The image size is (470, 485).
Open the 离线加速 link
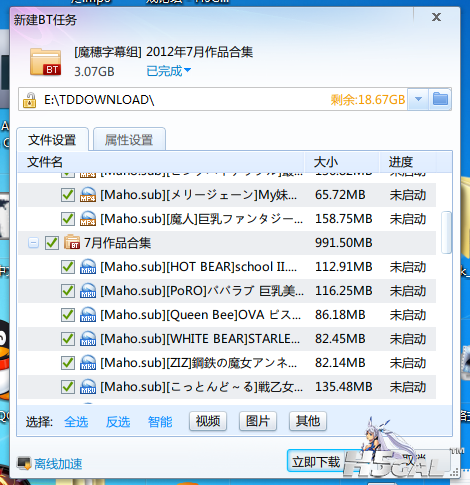58,464
